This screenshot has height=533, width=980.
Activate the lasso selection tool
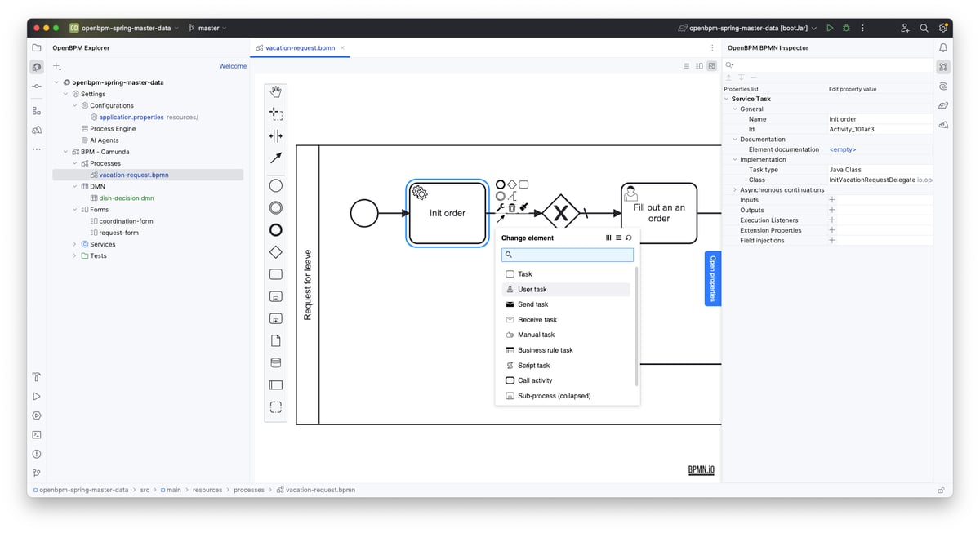tap(276, 113)
